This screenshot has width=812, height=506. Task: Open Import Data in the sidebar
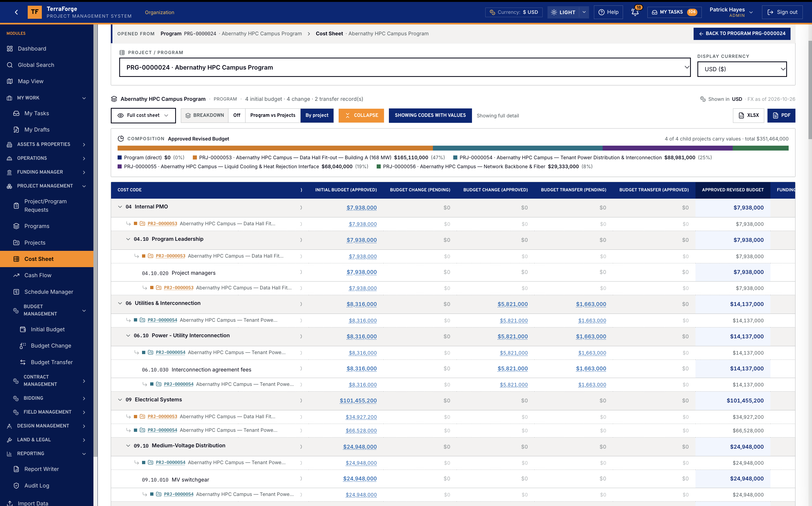pyautogui.click(x=46, y=503)
